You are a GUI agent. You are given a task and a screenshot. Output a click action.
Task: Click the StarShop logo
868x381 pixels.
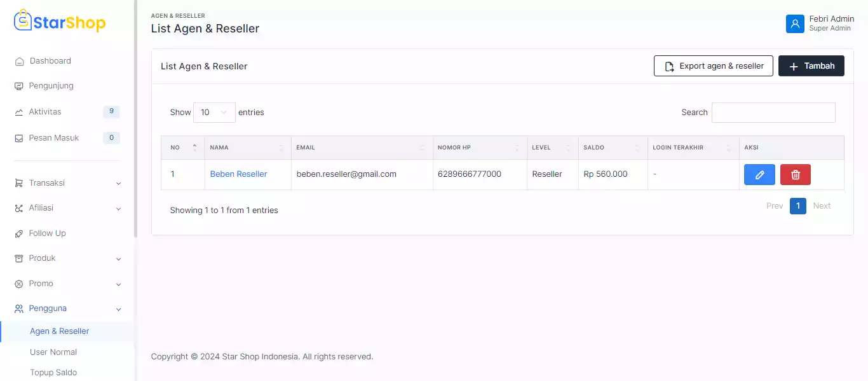coord(60,22)
